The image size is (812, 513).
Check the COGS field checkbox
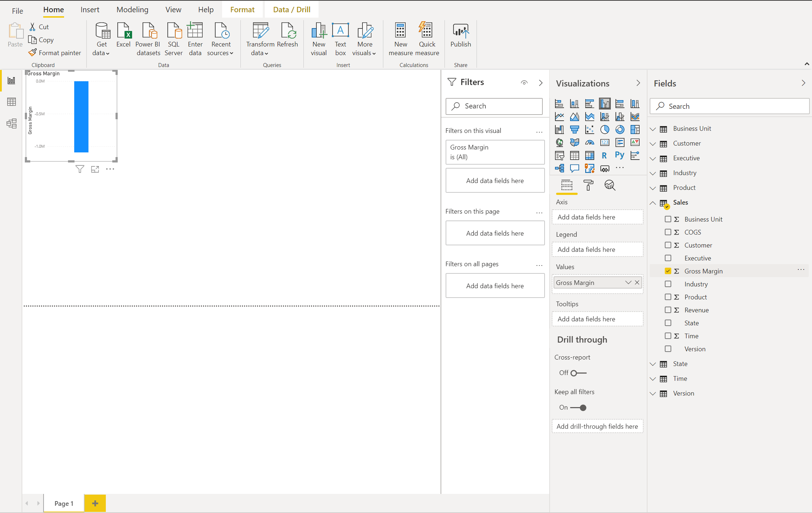click(x=668, y=232)
